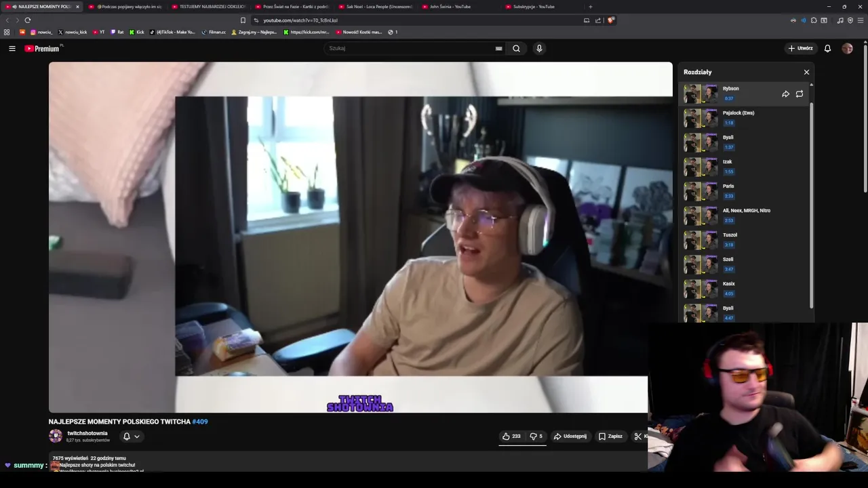
Task: Go back with browser back arrow
Action: point(7,20)
